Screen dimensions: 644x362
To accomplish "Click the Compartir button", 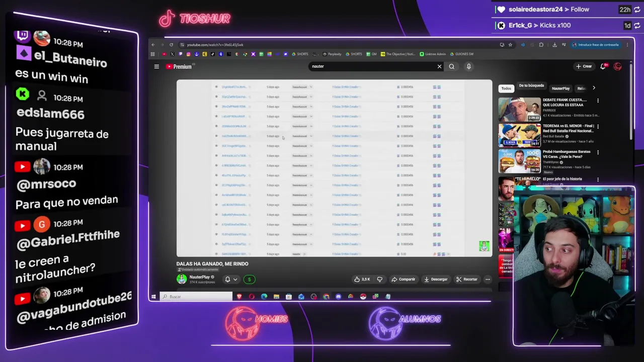I will point(404,280).
